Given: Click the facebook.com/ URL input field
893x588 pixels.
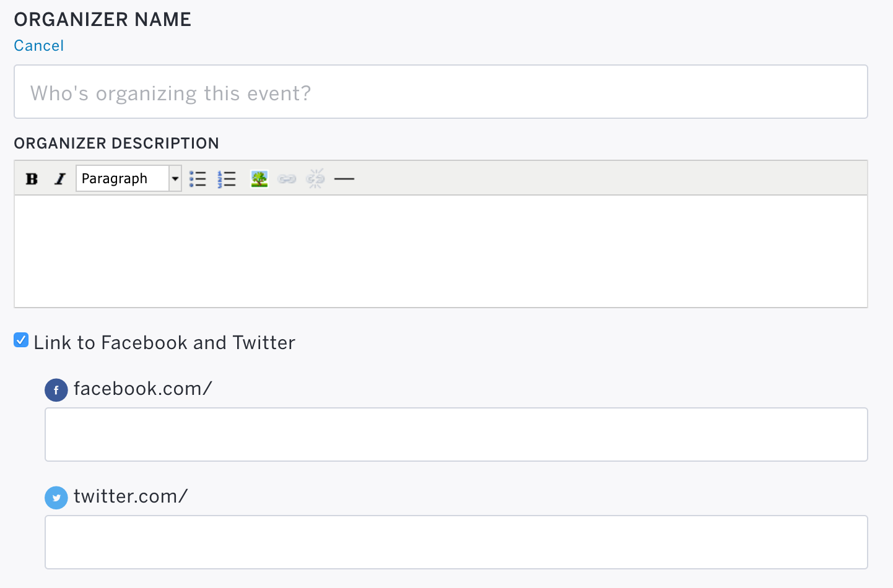Looking at the screenshot, I should (456, 435).
